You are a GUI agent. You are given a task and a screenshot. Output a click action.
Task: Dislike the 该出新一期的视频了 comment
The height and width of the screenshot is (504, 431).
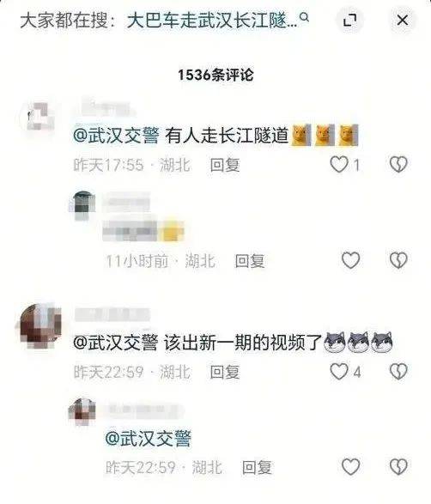398,371
